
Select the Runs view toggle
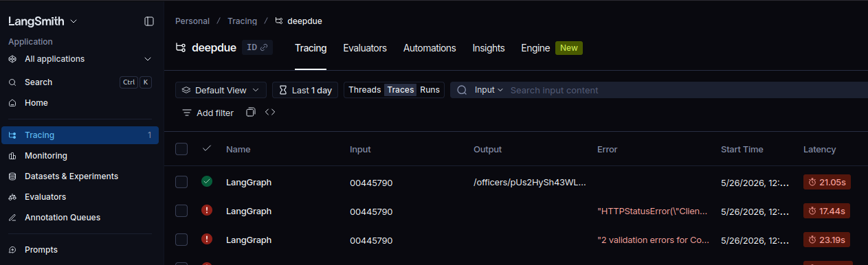(430, 90)
